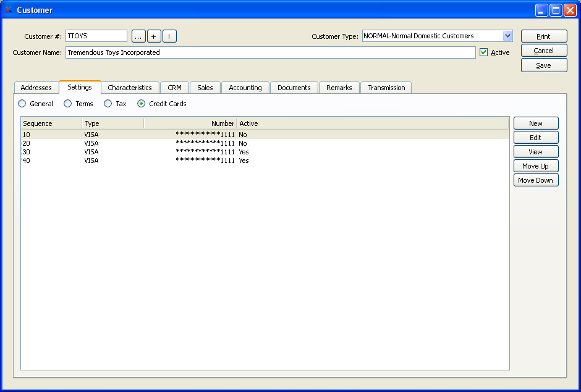
Task: Sort by the Type column header
Action: (x=113, y=123)
